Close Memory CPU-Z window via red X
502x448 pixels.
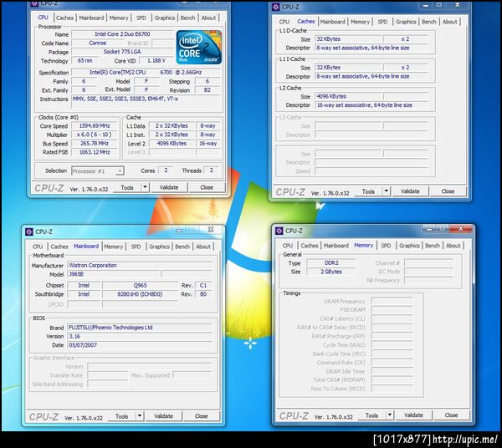coord(460,229)
